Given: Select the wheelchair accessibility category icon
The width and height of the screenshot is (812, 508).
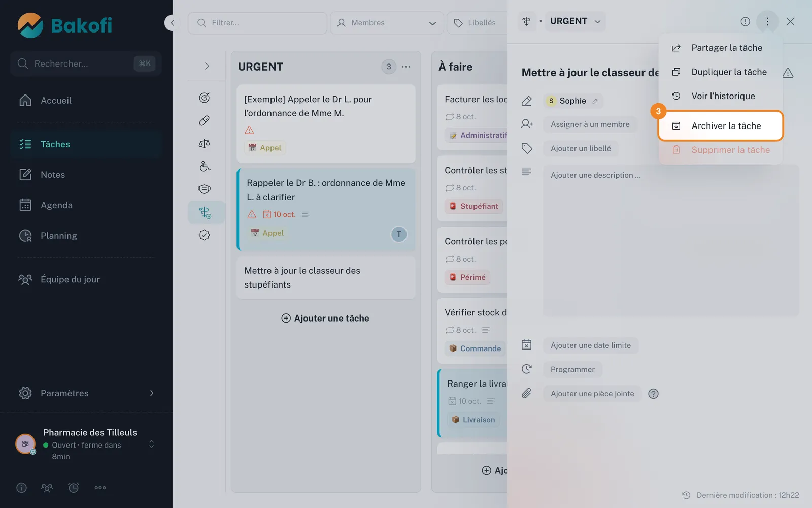Looking at the screenshot, I should coord(204,166).
